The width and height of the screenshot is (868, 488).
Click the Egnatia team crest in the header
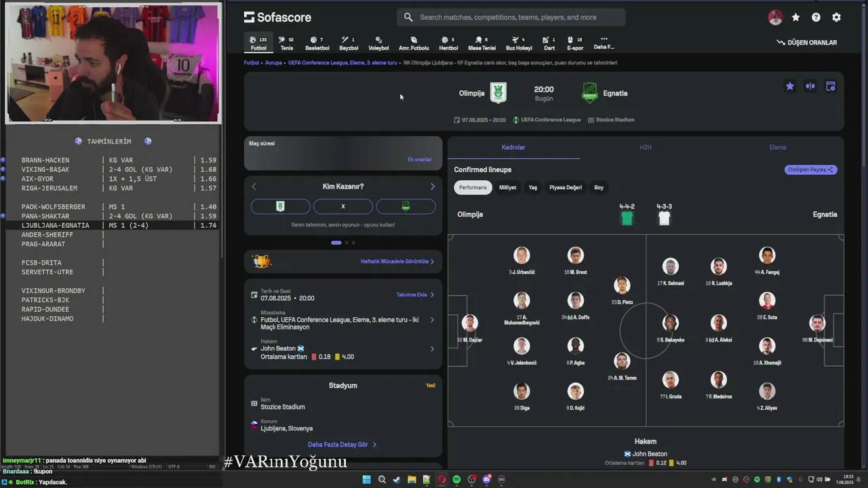coord(590,93)
